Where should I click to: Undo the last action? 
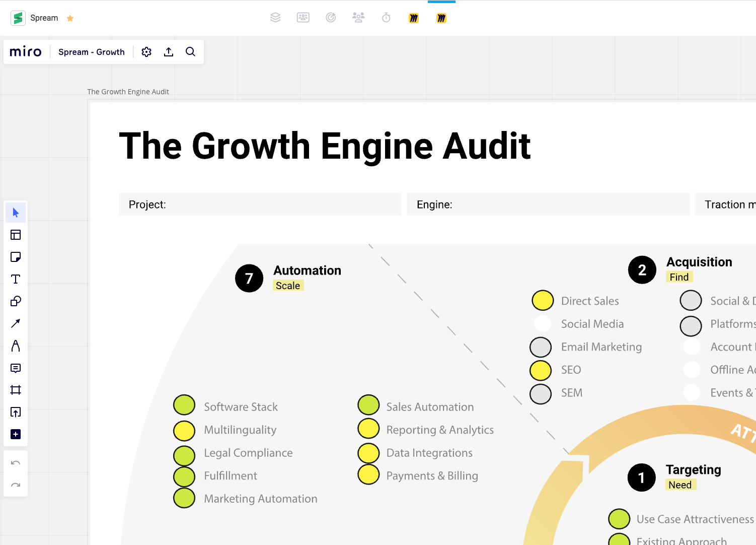click(x=16, y=463)
